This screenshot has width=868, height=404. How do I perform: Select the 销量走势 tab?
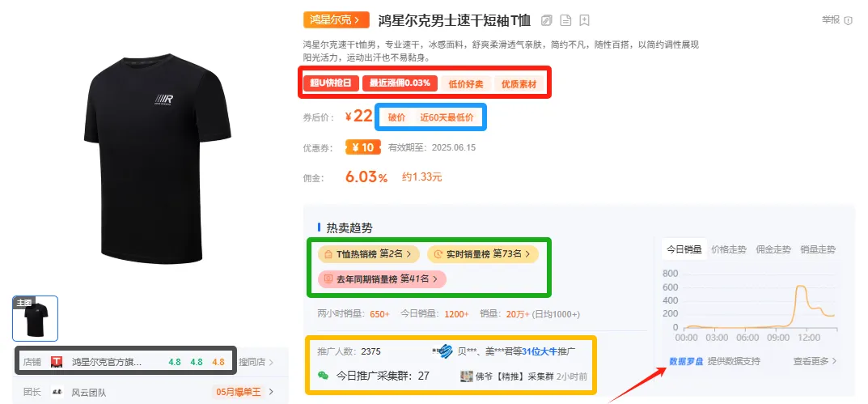click(818, 249)
